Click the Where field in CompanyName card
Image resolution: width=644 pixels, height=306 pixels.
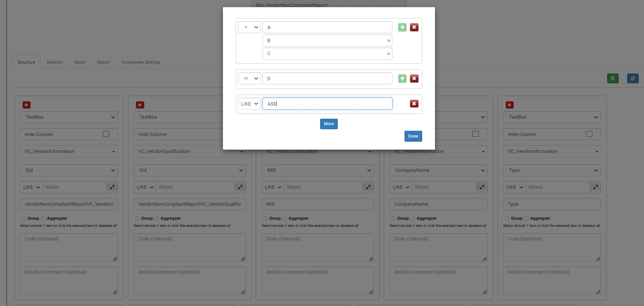(x=444, y=187)
